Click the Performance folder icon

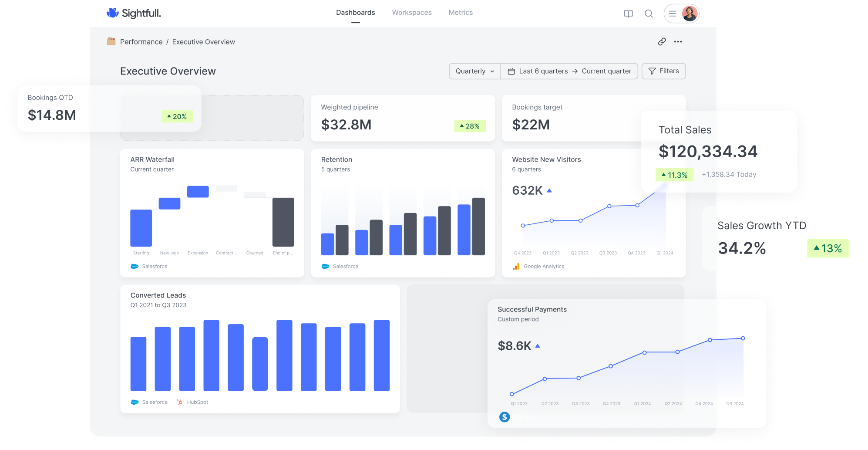111,41
